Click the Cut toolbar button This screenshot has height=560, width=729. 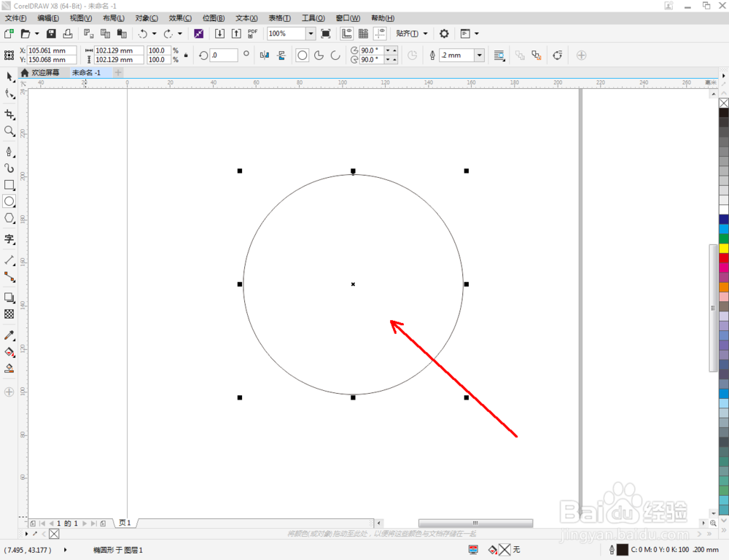pos(88,34)
